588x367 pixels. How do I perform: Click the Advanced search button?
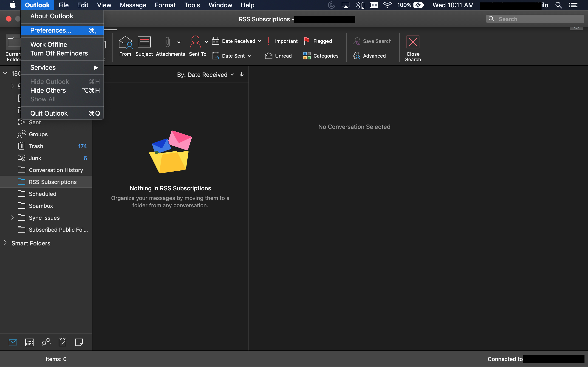click(370, 56)
